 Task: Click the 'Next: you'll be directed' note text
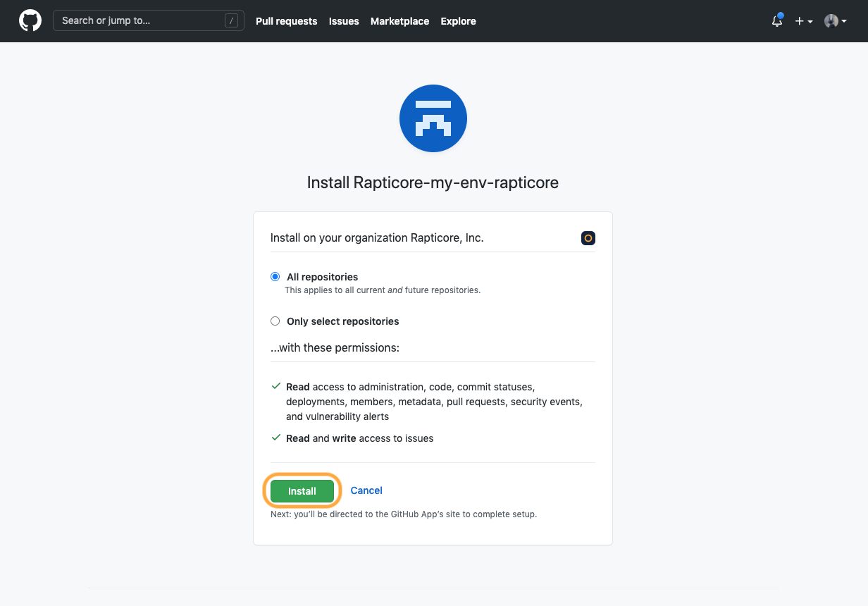[x=404, y=514]
